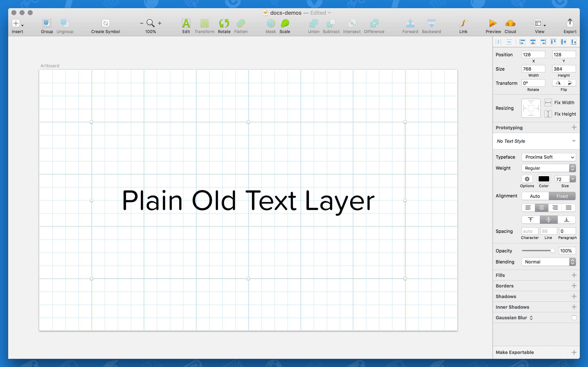
Task: Expand the No Text Style selector
Action: point(536,141)
